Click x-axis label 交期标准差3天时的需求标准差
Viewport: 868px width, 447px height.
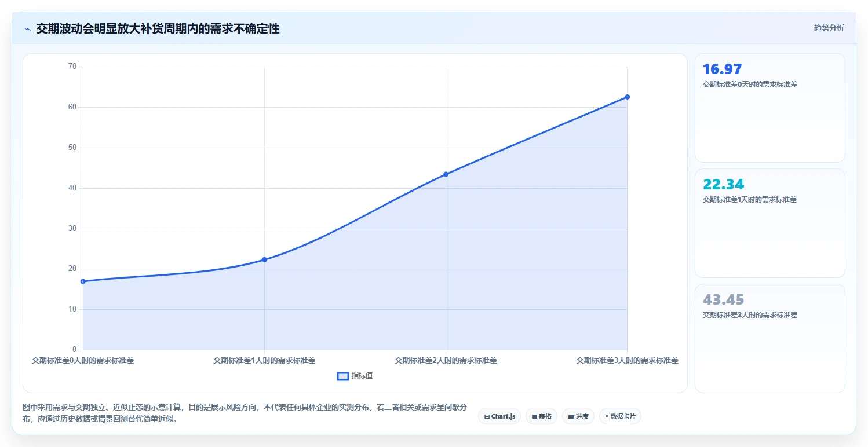(627, 360)
